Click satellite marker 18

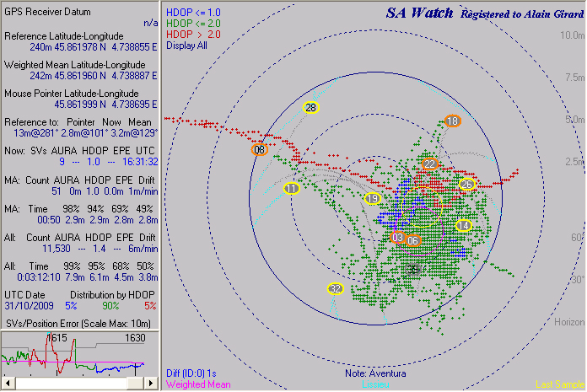point(453,121)
